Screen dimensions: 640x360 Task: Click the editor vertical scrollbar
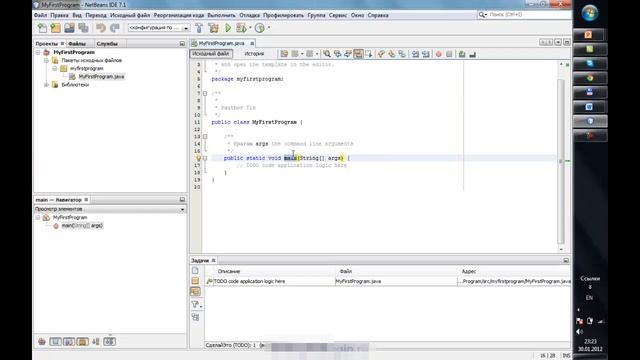[x=561, y=161]
